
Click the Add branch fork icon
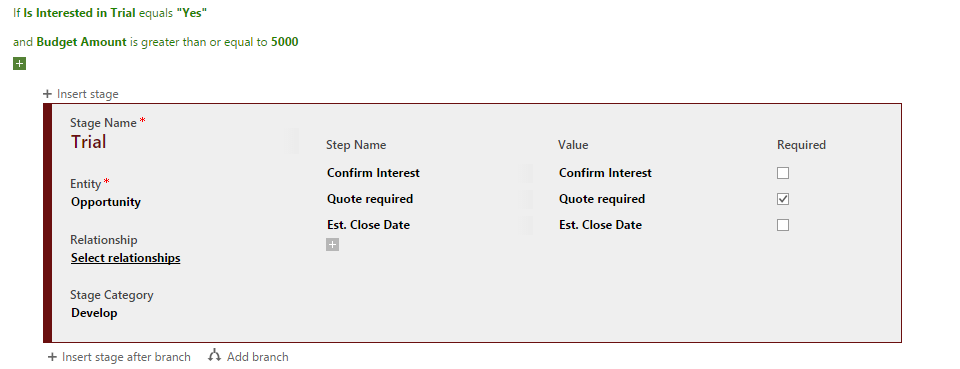point(214,356)
